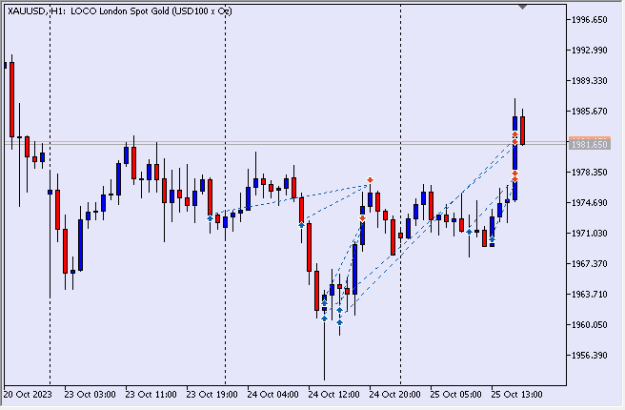This screenshot has width=625, height=410.
Task: Click the 23 Oct 19:00 time axis label
Action: click(212, 395)
